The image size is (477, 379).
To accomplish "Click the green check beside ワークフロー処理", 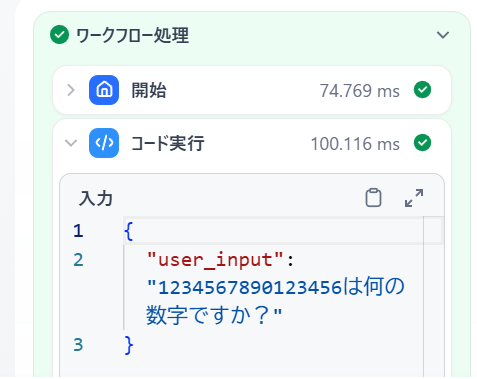I will point(59,35).
